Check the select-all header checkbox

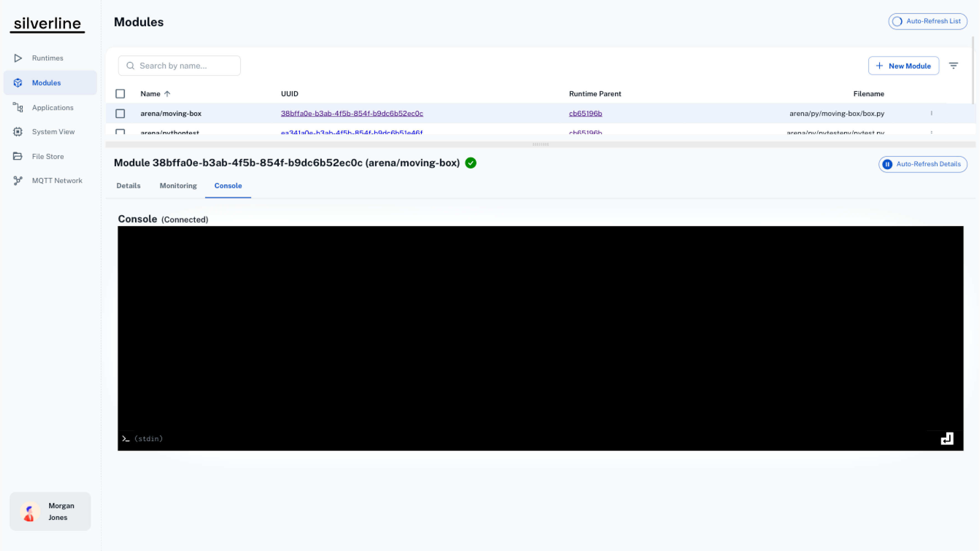pyautogui.click(x=120, y=93)
